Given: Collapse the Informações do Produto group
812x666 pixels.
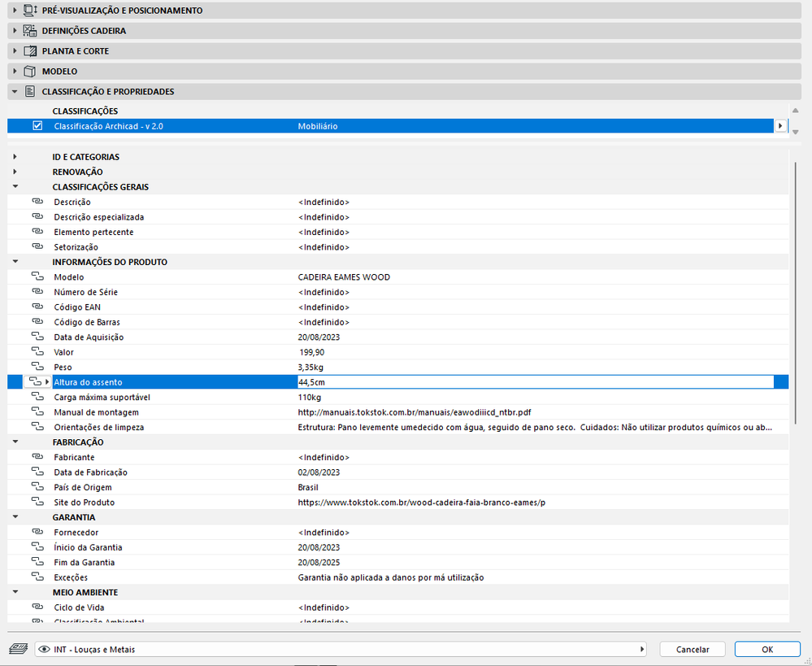Looking at the screenshot, I should (x=15, y=262).
